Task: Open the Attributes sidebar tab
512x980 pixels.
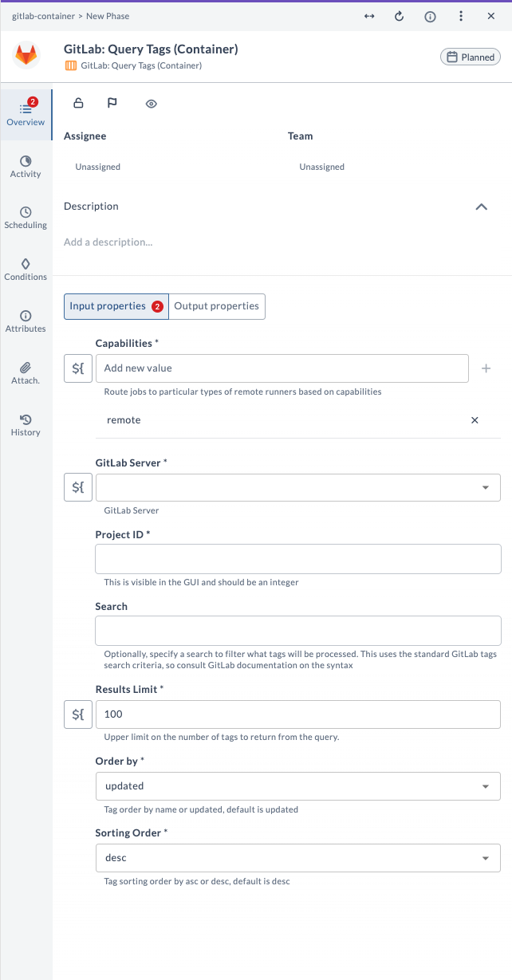Action: click(26, 321)
